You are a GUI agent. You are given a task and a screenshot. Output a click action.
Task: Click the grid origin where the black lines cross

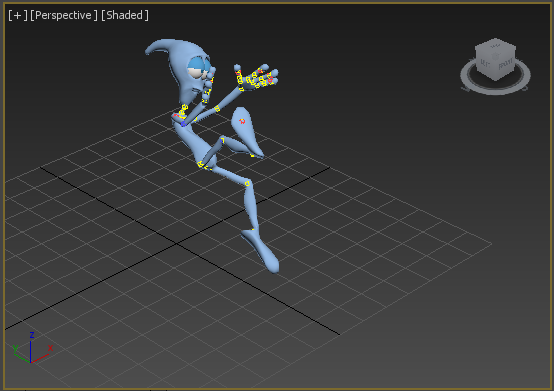(x=177, y=243)
